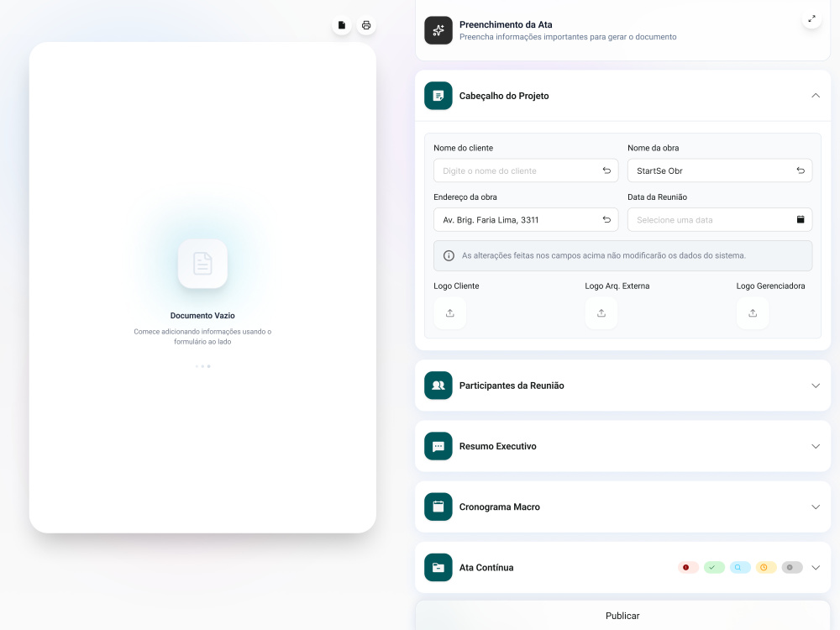Click the Documento Vazio text in preview
840x630 pixels.
[x=202, y=316]
